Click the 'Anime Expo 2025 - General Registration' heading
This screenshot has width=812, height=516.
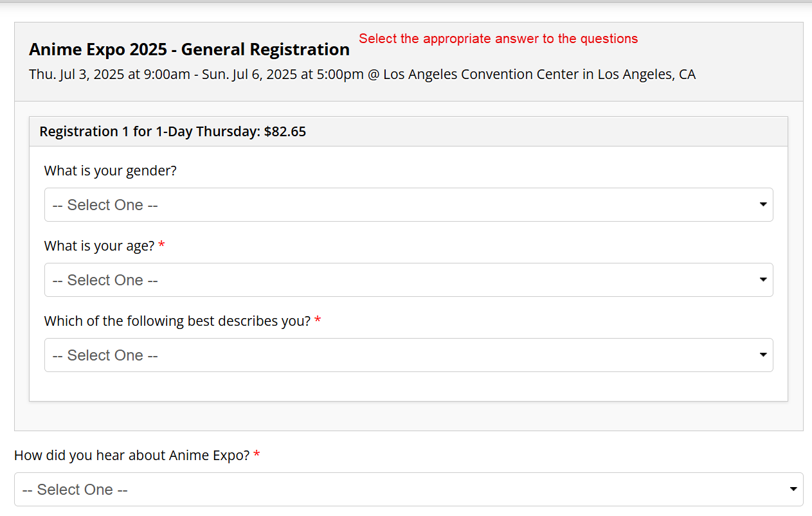tap(189, 49)
